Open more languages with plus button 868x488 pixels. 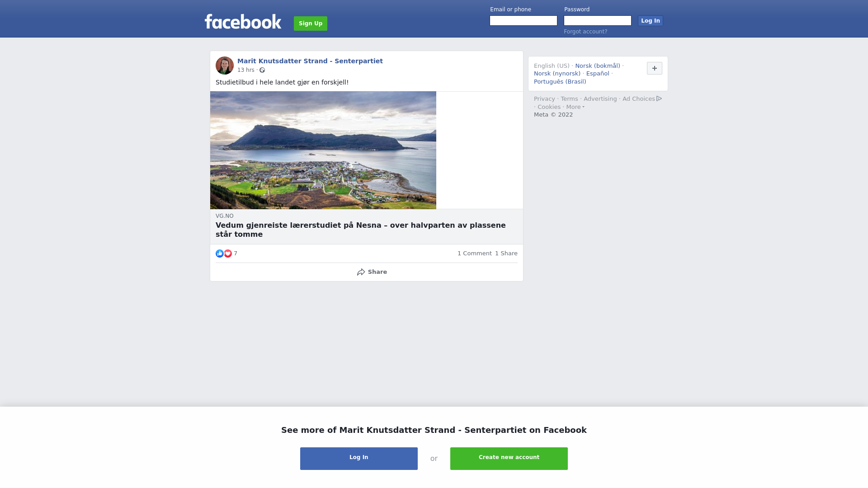coord(655,68)
